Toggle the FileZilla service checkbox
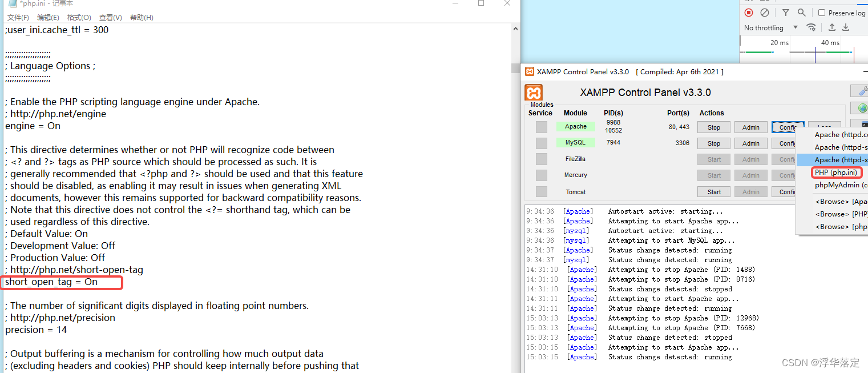Viewport: 868px width, 373px height. [x=541, y=159]
